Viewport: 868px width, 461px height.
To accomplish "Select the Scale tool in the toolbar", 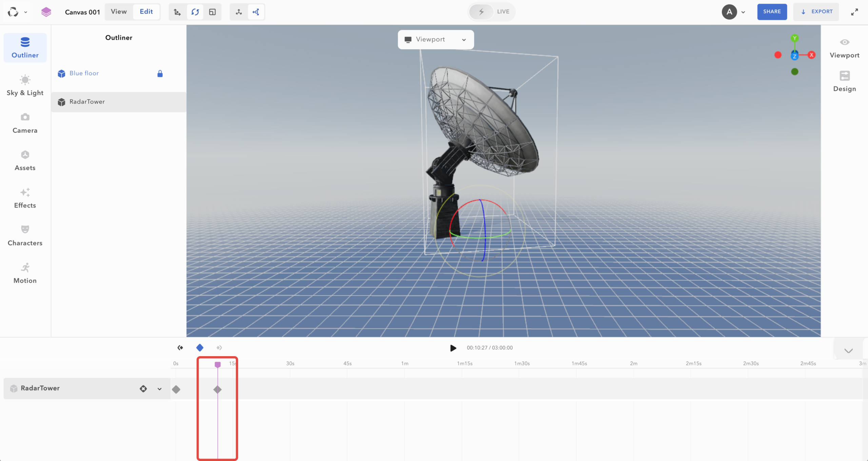I will (213, 12).
